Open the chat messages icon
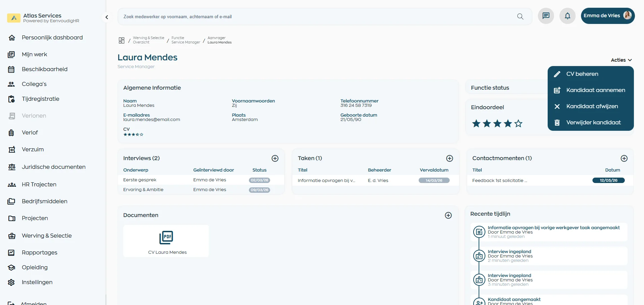This screenshot has height=305, width=644. pyautogui.click(x=546, y=16)
